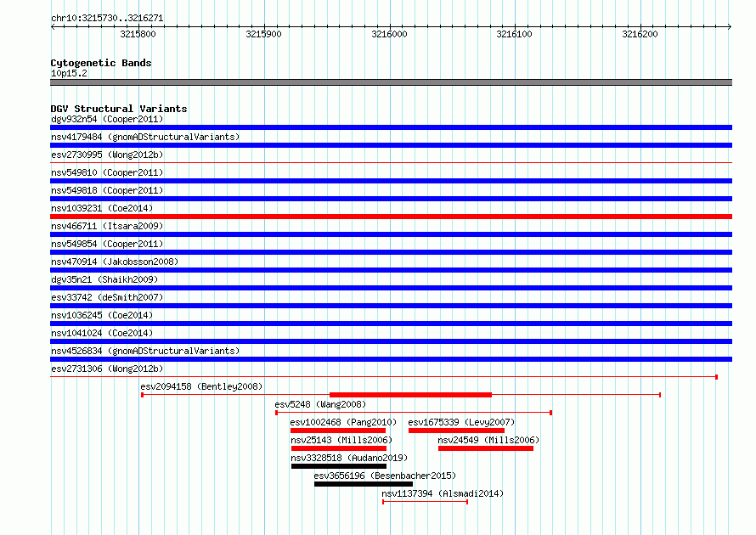Click the thick red segment of esv2094158
The image size is (756, 535).
(x=411, y=395)
